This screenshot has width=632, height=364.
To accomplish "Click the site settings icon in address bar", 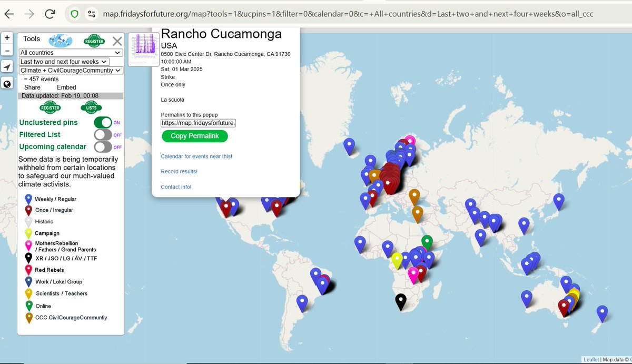I will [x=92, y=14].
